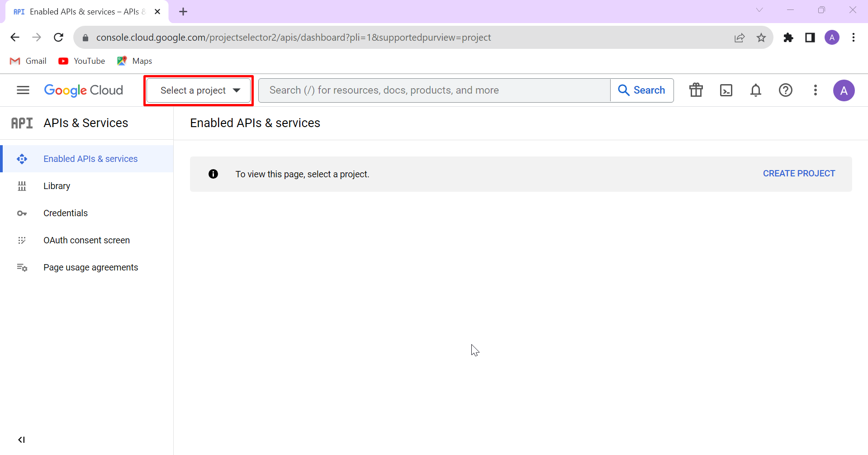The height and width of the screenshot is (455, 868).
Task: Expand the browser tab search chevron
Action: coord(760,9)
